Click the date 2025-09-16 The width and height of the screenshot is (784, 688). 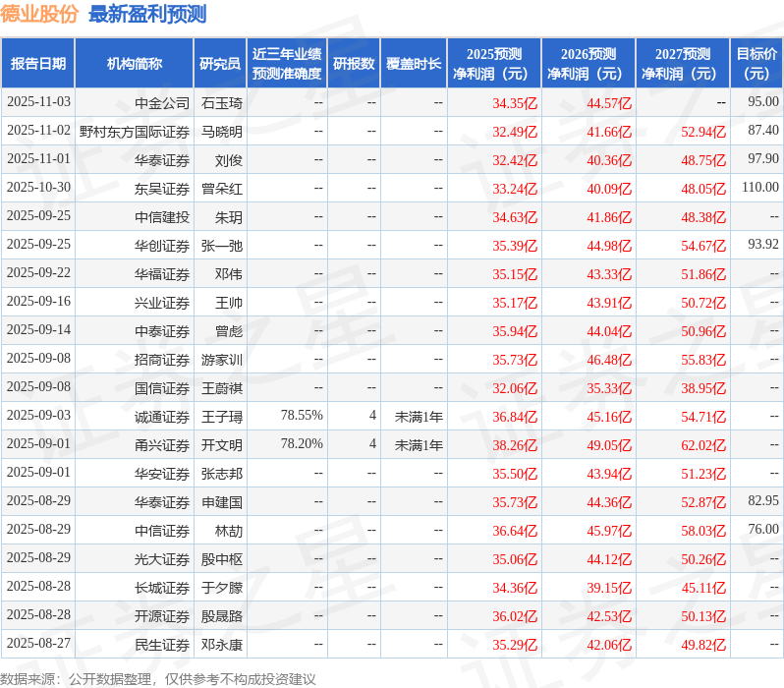[38, 302]
